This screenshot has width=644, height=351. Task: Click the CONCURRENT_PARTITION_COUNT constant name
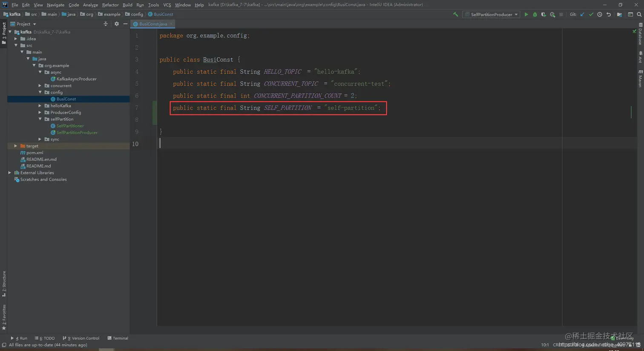click(x=298, y=96)
